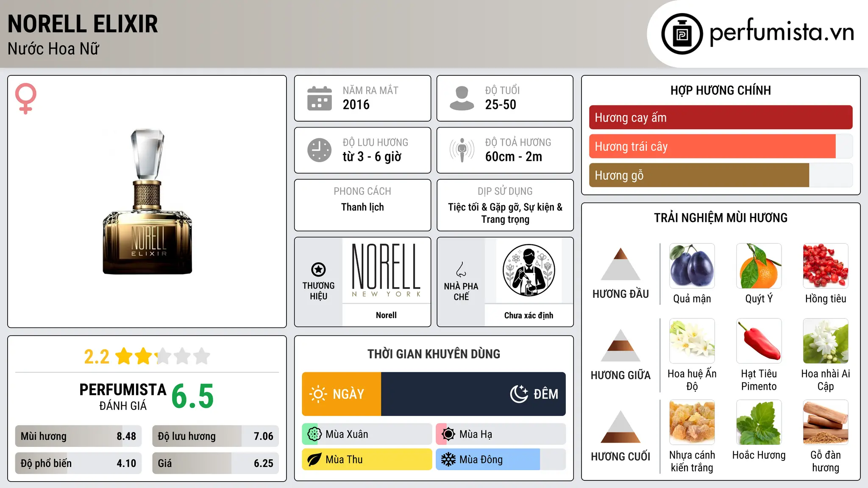Click the perfumer illustration above Chưa xác định
Screen dimensions: 868x488
[529, 270]
